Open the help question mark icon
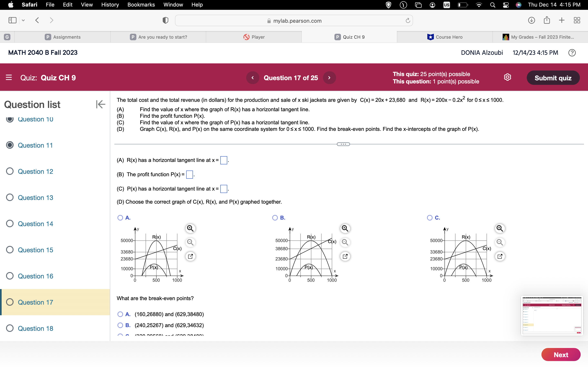This screenshot has height=368, width=588. 572,53
